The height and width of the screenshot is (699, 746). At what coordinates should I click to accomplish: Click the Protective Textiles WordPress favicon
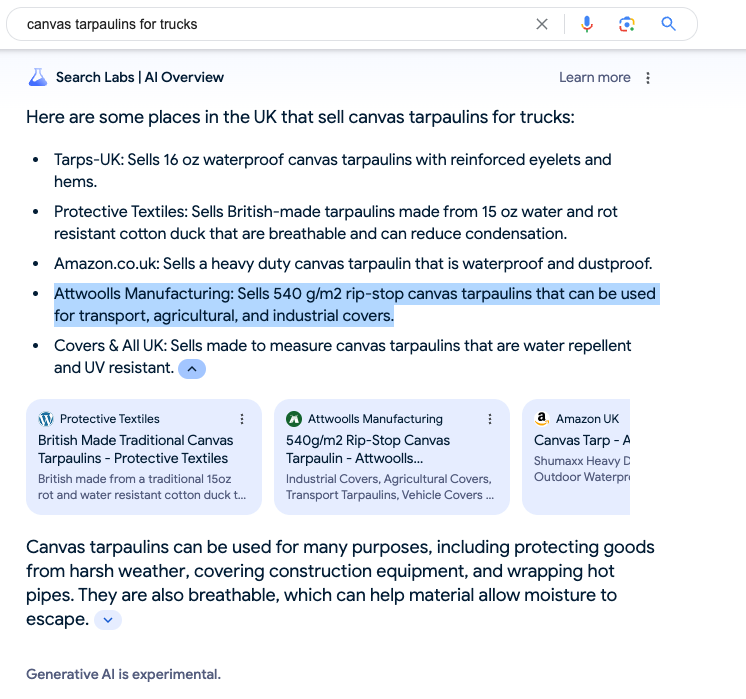pyautogui.click(x=46, y=419)
